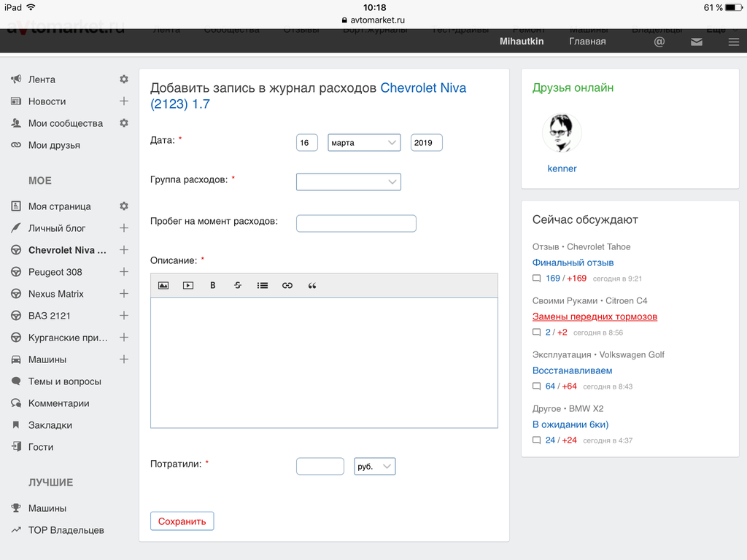Open kenner's profile link

562,168
